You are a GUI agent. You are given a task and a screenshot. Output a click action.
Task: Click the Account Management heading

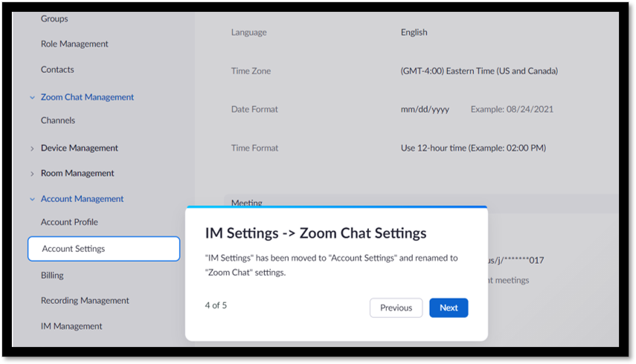[82, 199]
